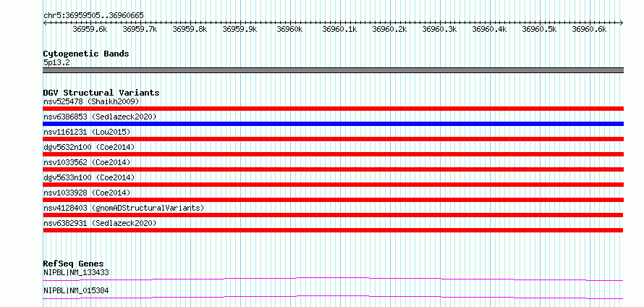Open the nsv1161231 (Lou2015) variant label
The height and width of the screenshot is (307, 644).
[87, 132]
